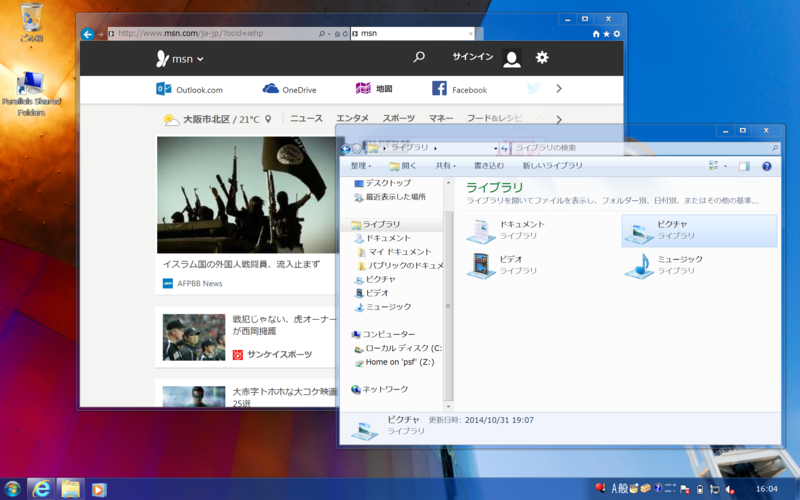Click the msn search magnifier icon
This screenshot has height=500, width=800.
coord(419,57)
